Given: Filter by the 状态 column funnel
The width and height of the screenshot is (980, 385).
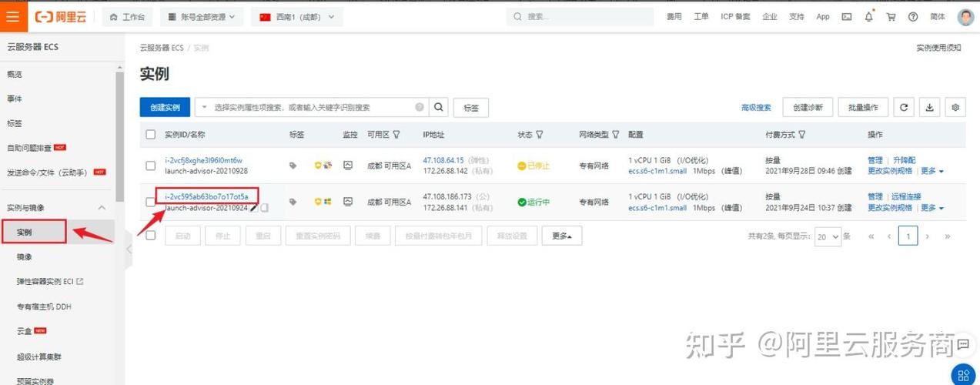Looking at the screenshot, I should (540, 135).
